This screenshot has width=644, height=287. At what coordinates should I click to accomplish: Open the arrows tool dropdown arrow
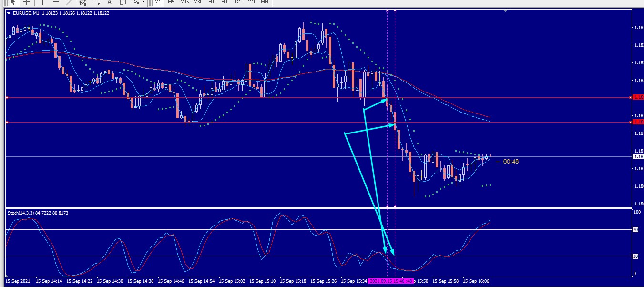click(143, 2)
